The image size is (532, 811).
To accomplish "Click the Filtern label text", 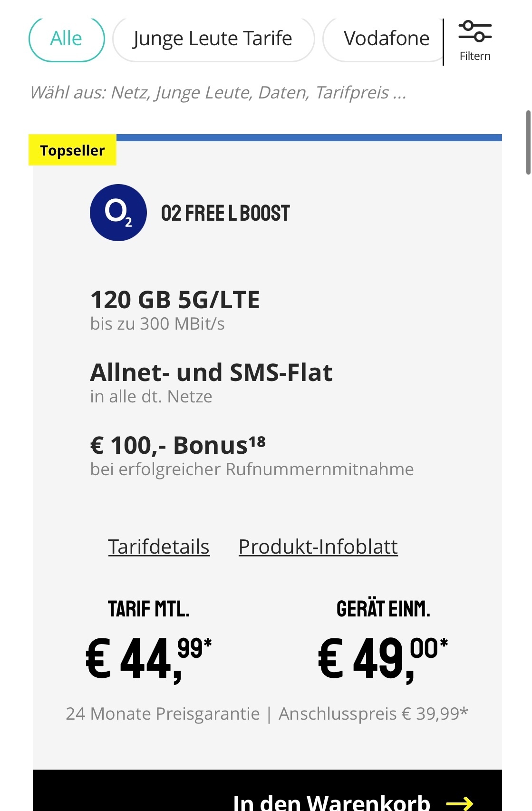I will tap(475, 56).
